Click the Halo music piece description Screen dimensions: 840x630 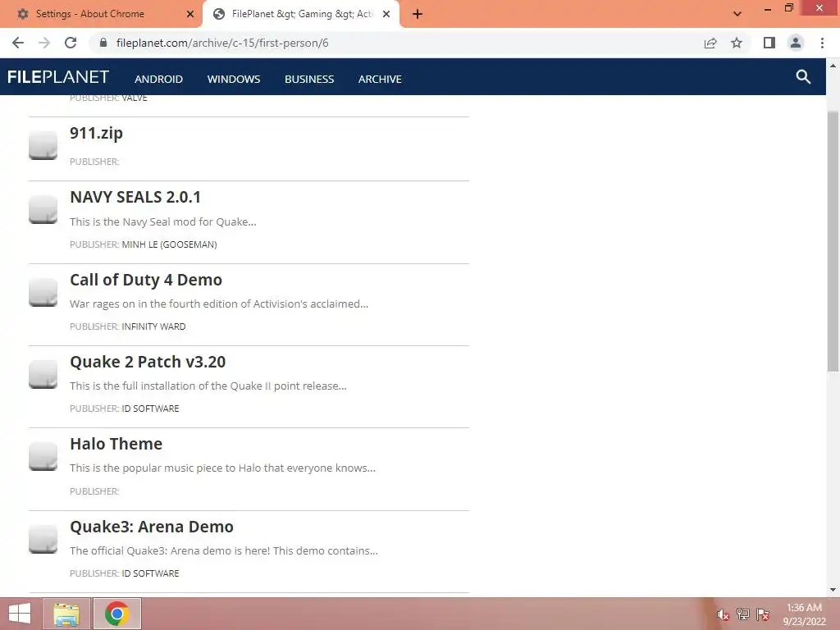pyautogui.click(x=222, y=468)
